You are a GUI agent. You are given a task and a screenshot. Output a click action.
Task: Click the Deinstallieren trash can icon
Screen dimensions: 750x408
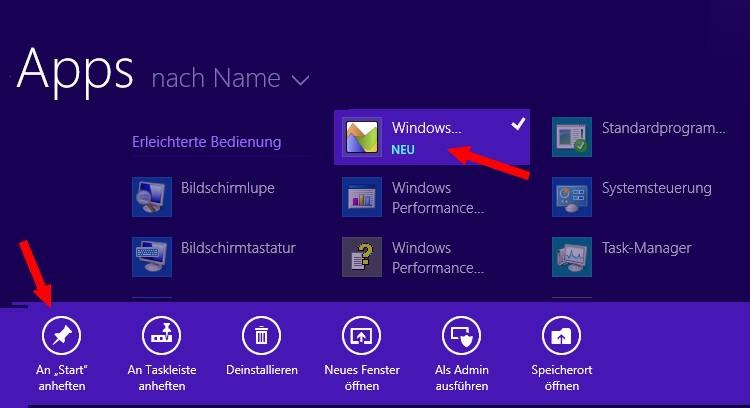point(261,336)
